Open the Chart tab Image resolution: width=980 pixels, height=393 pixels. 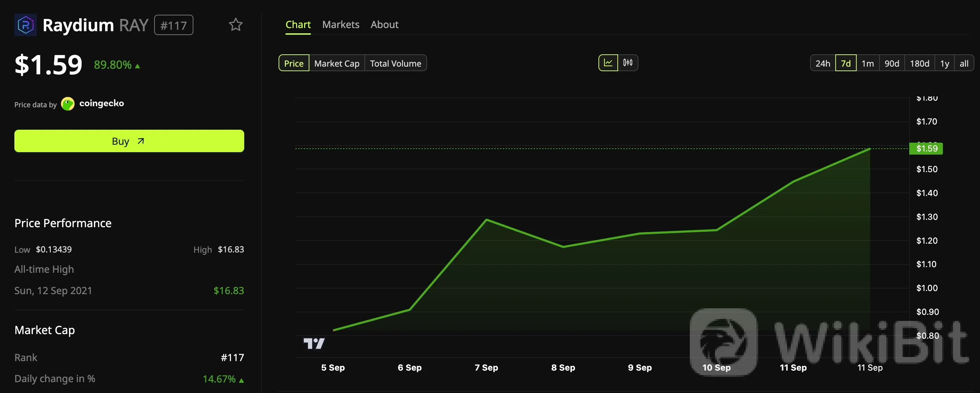[298, 25]
